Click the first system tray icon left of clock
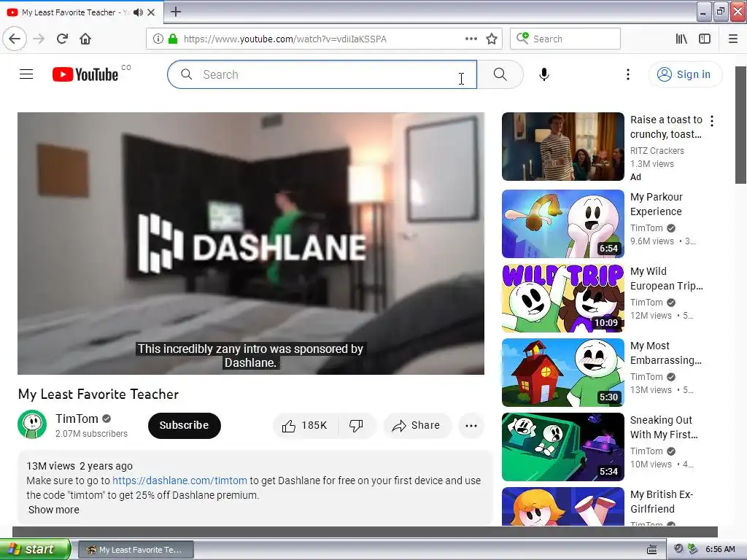 (x=679, y=549)
